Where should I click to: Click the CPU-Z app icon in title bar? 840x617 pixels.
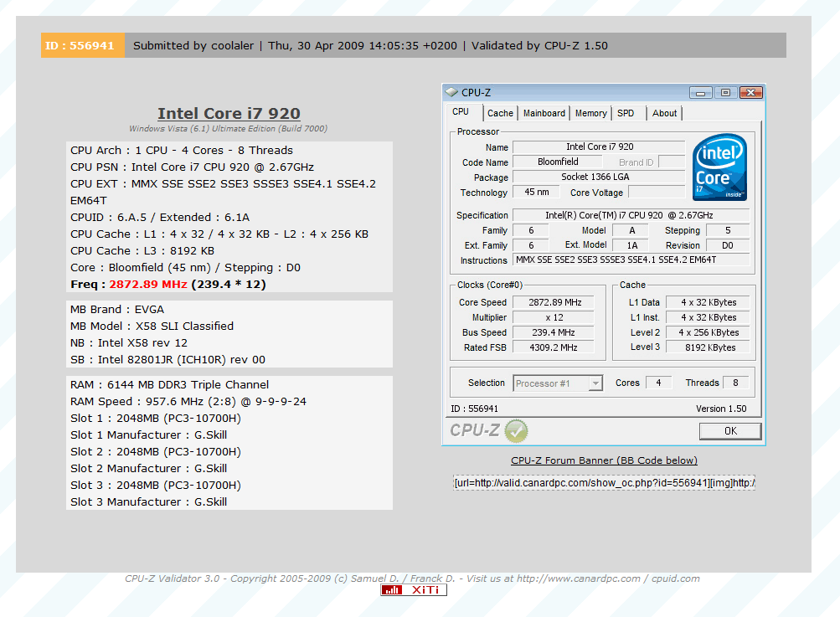click(451, 92)
